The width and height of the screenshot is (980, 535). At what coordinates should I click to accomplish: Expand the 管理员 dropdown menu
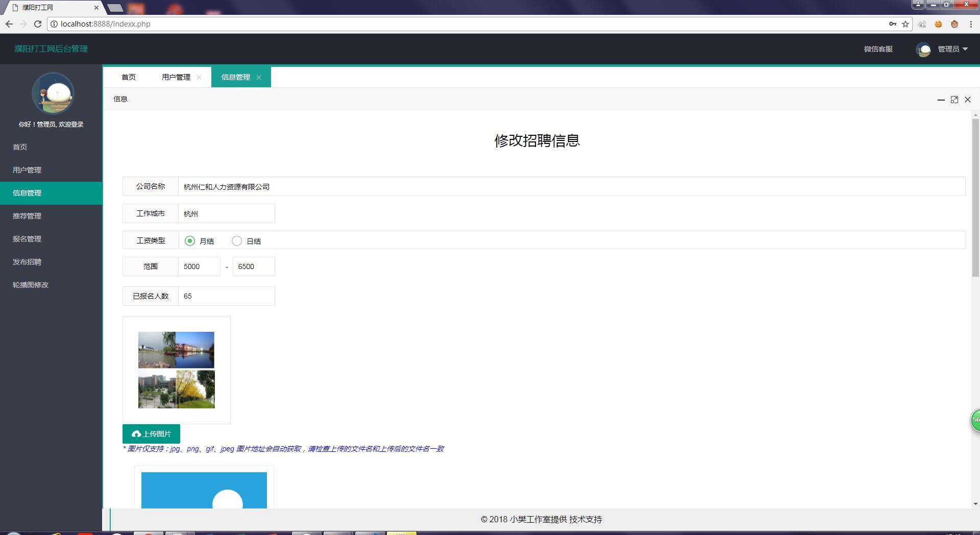pos(952,49)
